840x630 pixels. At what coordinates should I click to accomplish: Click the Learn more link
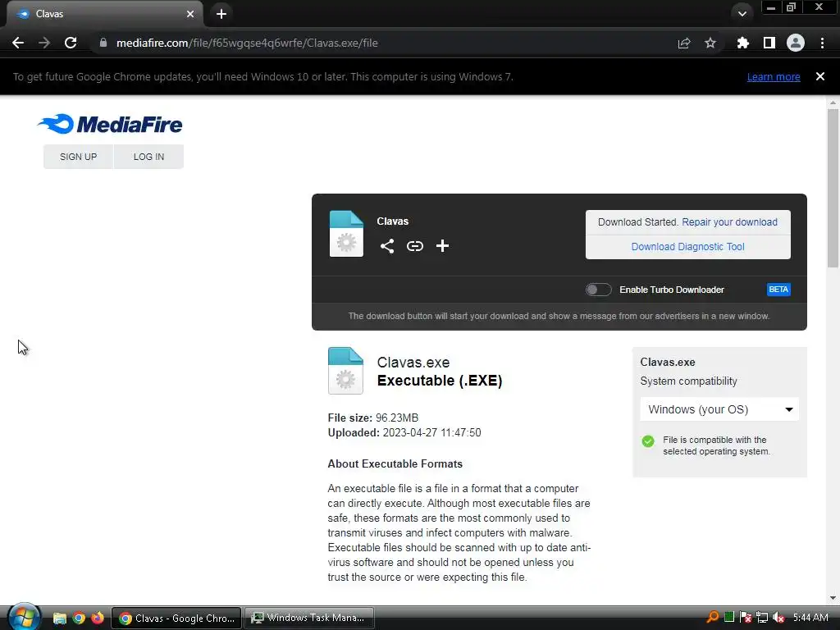click(x=774, y=76)
